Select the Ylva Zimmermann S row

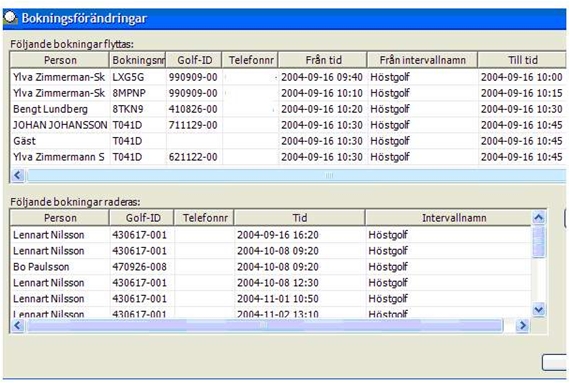(288, 157)
